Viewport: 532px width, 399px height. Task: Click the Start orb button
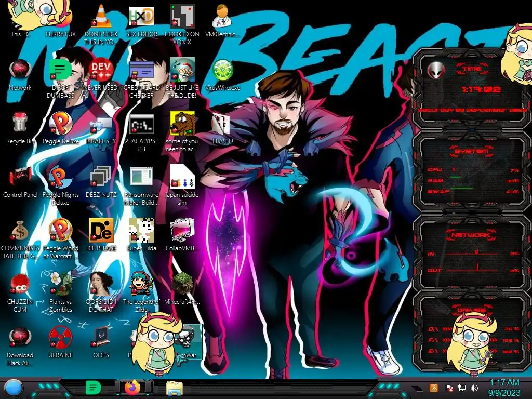point(14,388)
